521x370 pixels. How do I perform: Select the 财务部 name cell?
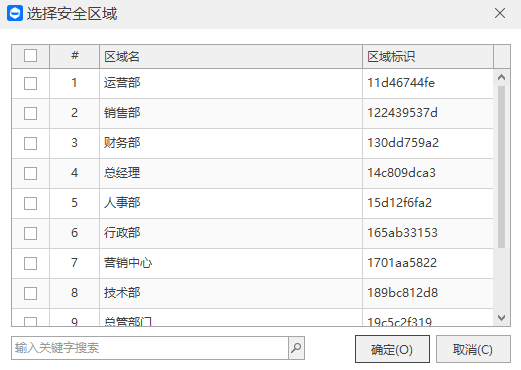tap(231, 143)
